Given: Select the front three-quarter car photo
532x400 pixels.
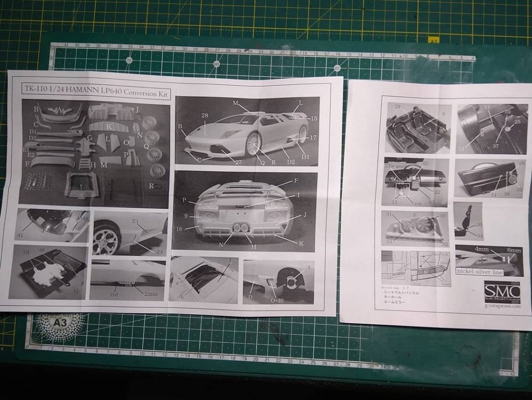Looking at the screenshot, I should point(247,131).
